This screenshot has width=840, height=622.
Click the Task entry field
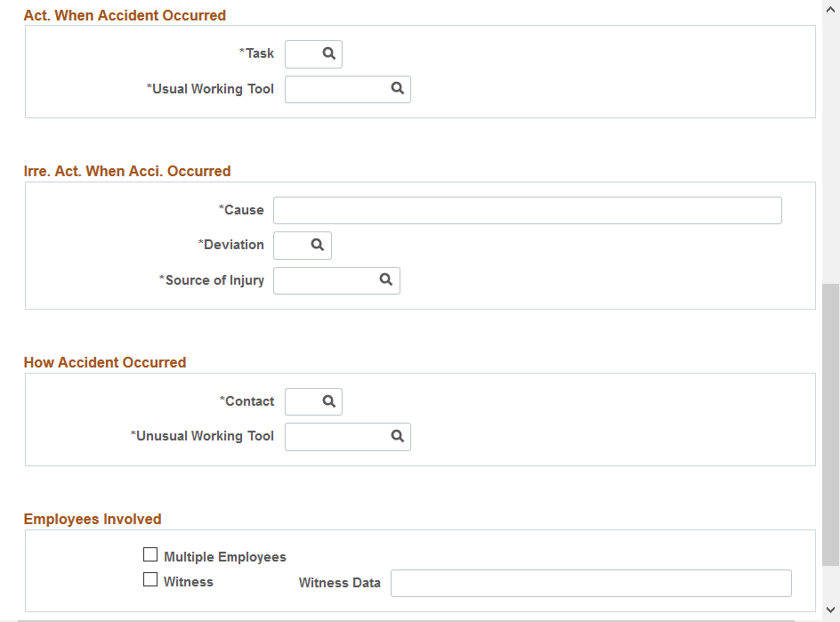tap(303, 53)
